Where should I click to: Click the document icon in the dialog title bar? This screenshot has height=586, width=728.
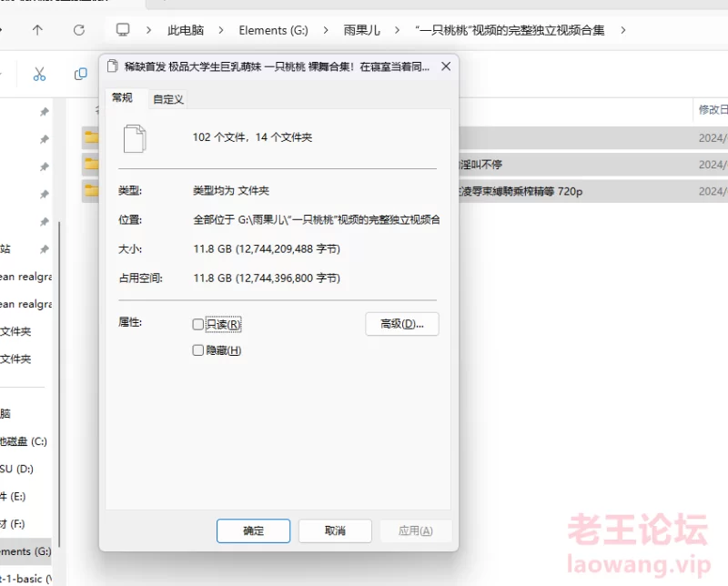click(x=112, y=66)
